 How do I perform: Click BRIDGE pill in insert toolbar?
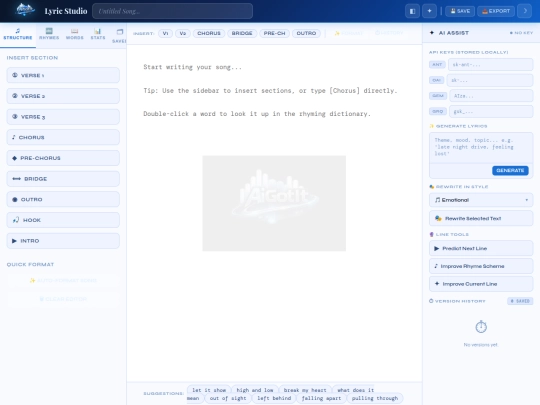coord(242,33)
